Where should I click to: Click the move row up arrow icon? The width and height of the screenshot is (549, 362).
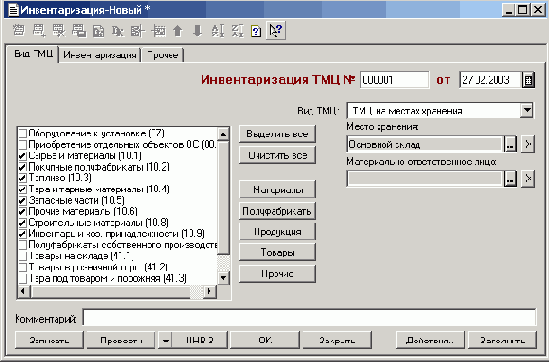[178, 31]
